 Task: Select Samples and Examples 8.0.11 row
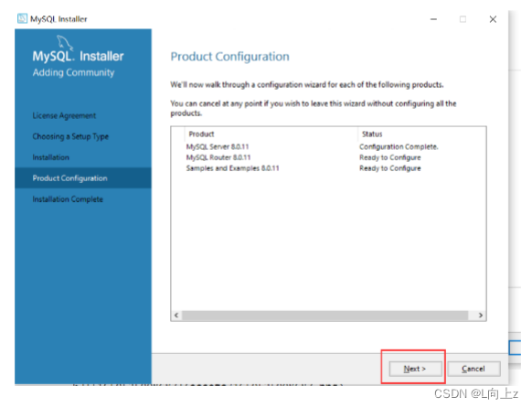(328, 168)
